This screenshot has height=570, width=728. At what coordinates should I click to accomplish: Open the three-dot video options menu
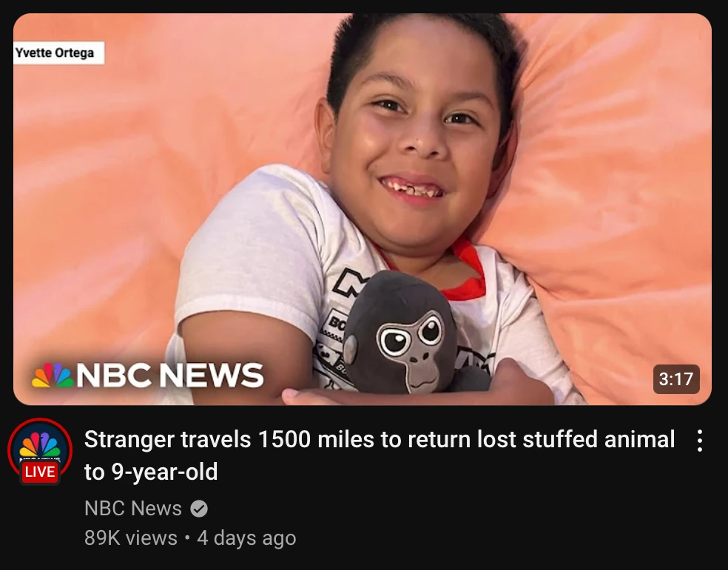699,441
